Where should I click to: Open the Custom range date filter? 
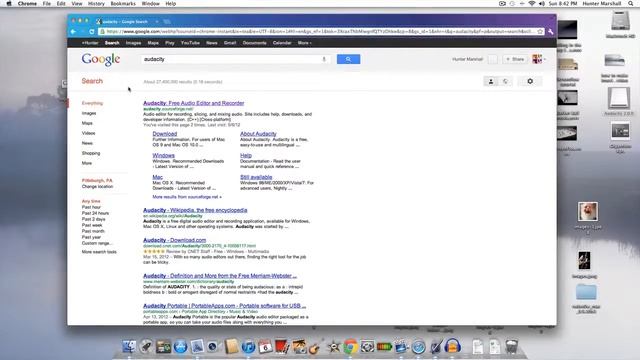point(96,243)
